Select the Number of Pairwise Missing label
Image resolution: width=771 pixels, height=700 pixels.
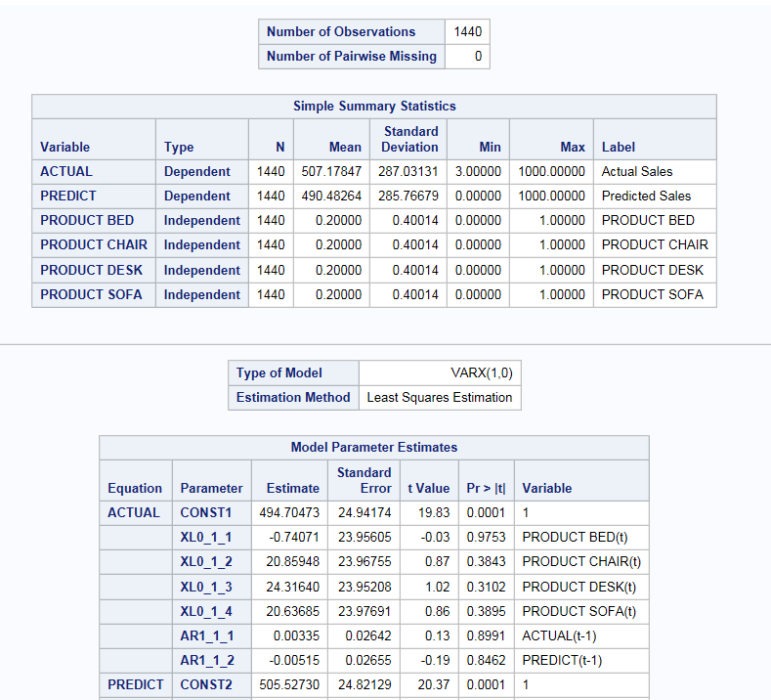tap(352, 57)
